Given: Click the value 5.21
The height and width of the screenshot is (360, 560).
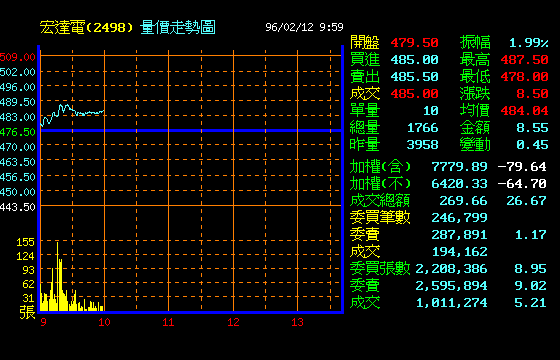Looking at the screenshot, I should 531,302.
